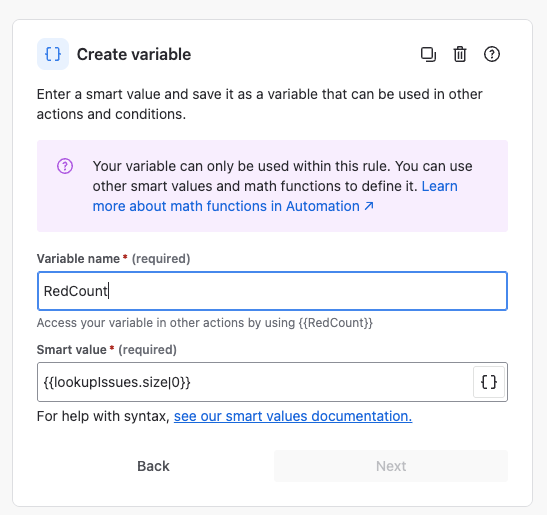Open Learn more about math functions link
Viewport: 547px width, 515px height.
pyautogui.click(x=275, y=196)
